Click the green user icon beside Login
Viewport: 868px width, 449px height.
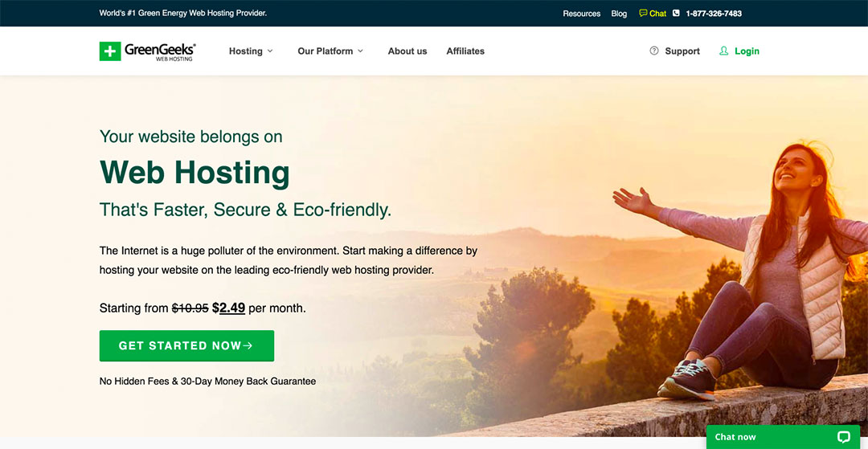pos(723,51)
